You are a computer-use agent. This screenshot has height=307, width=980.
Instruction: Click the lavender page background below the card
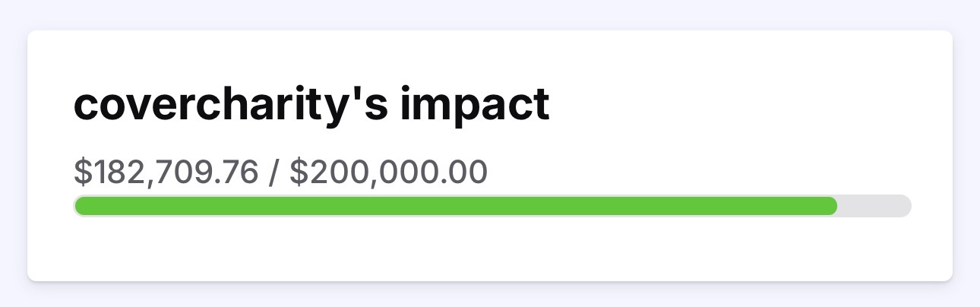[x=489, y=295]
